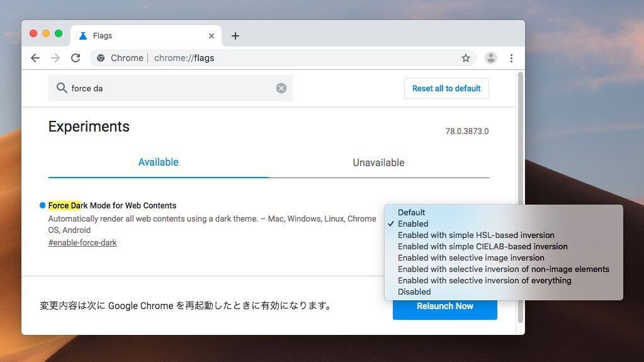Screen dimensions: 644x362
Task: Click the page vertical scrollbar
Action: (521, 197)
